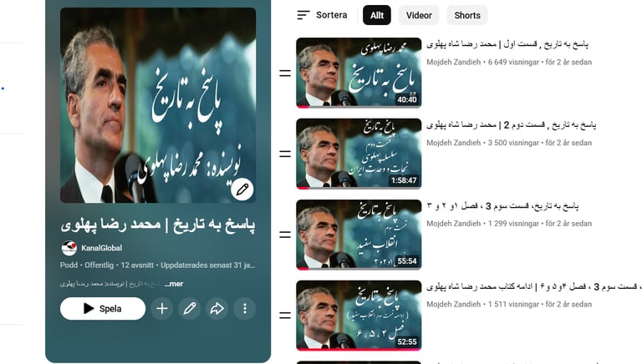642x364 pixels.
Task: Select the Videor filter chip
Action: (419, 15)
